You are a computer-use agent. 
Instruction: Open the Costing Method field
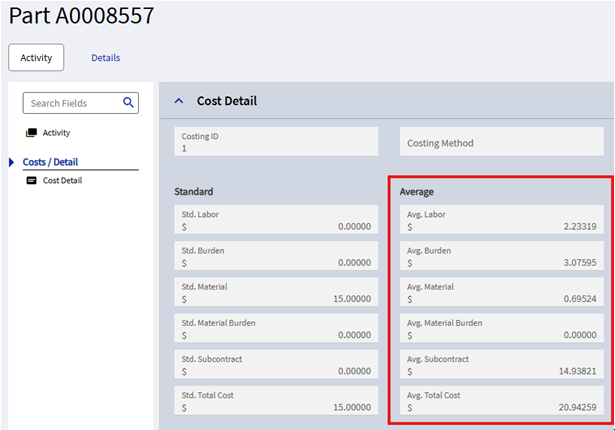pyautogui.click(x=501, y=143)
